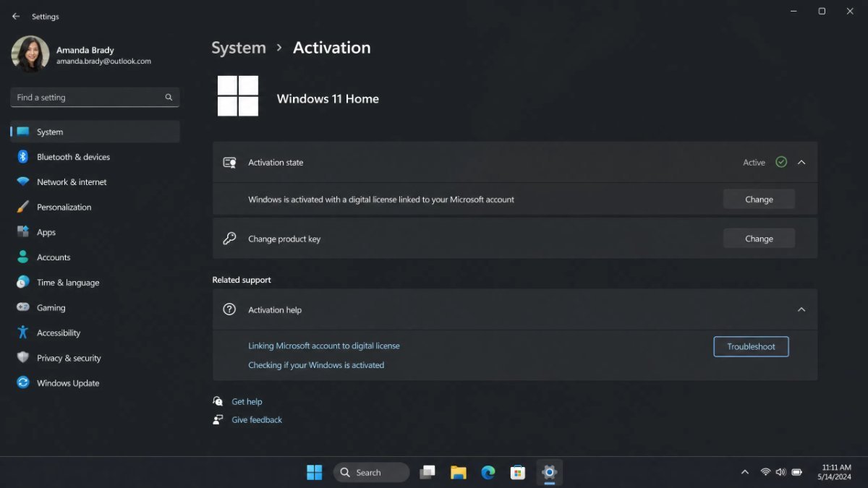The width and height of the screenshot is (868, 488).
Task: Click the Accessibility figure icon
Action: 23,333
